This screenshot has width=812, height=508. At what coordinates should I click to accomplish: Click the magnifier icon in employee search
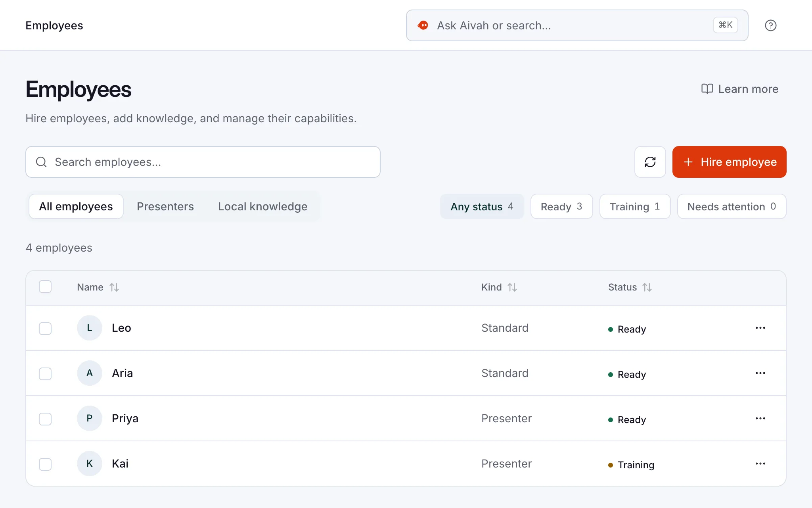pos(41,162)
